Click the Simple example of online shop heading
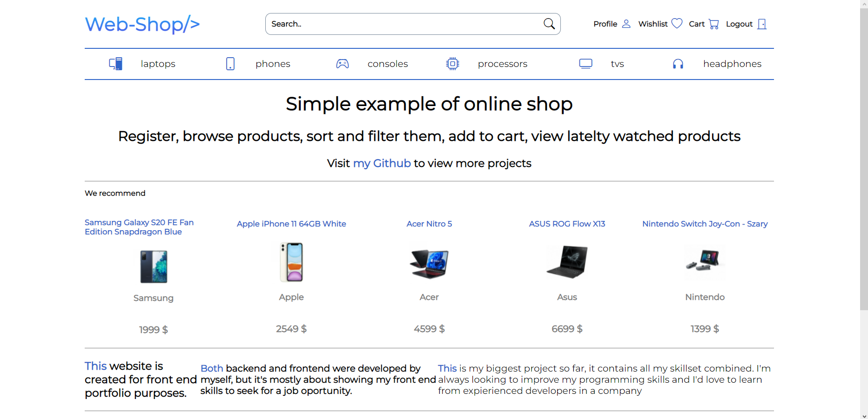Image resolution: width=868 pixels, height=419 pixels. (x=429, y=104)
